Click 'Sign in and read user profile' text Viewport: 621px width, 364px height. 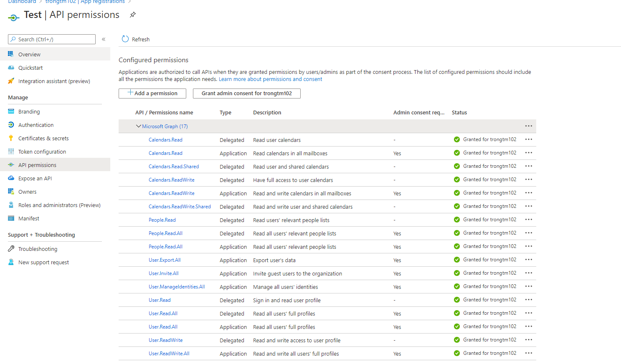tap(287, 300)
